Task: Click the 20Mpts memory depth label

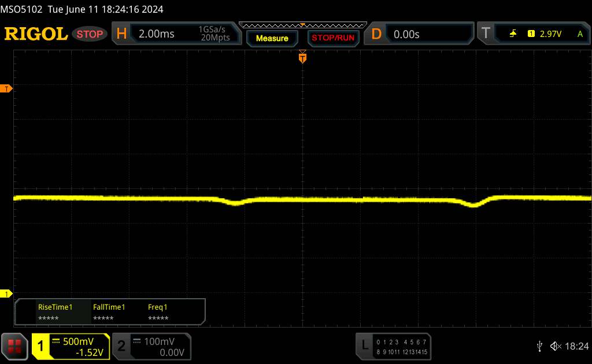Action: click(215, 38)
